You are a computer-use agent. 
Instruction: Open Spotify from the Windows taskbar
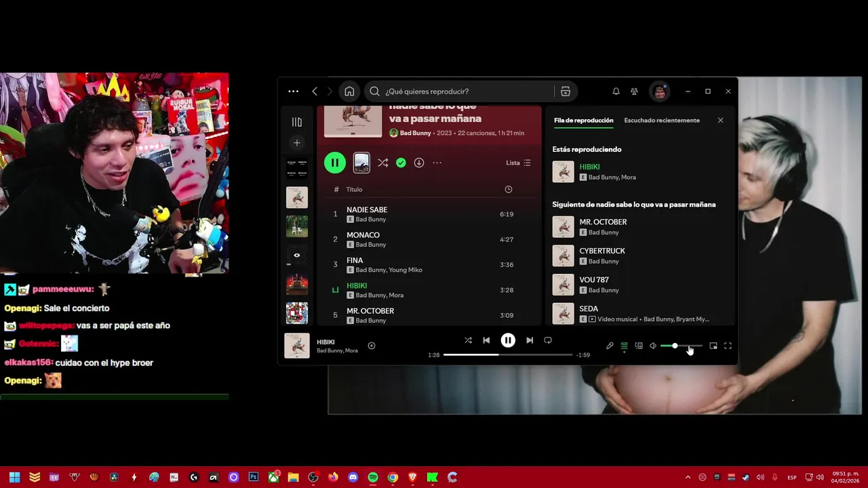coord(372,477)
